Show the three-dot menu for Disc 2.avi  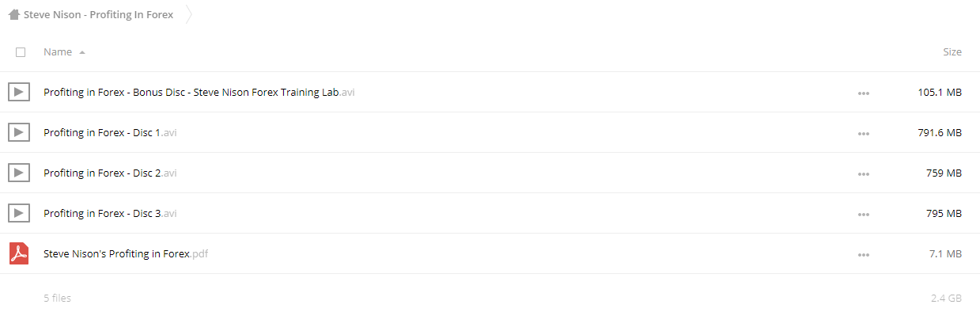click(x=863, y=174)
